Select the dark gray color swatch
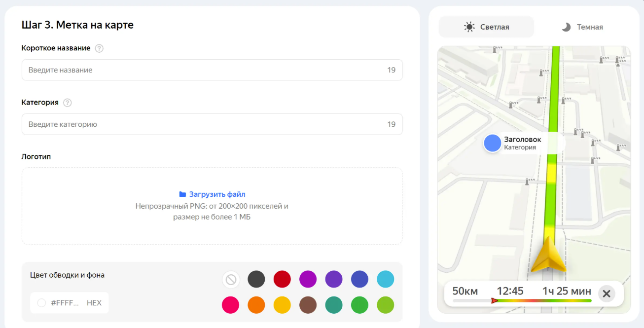The height and width of the screenshot is (328, 644). point(256,279)
